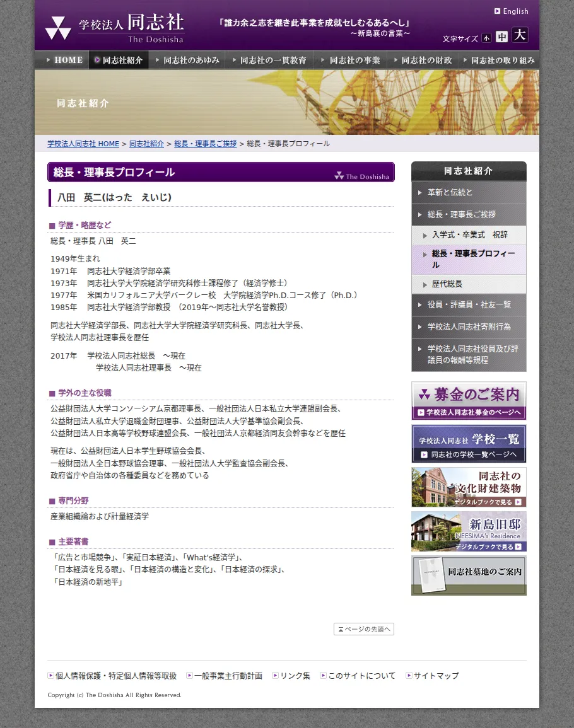Viewport: 574px width, 728px height.
Task: Open the HOME menu item
Action: [x=62, y=60]
